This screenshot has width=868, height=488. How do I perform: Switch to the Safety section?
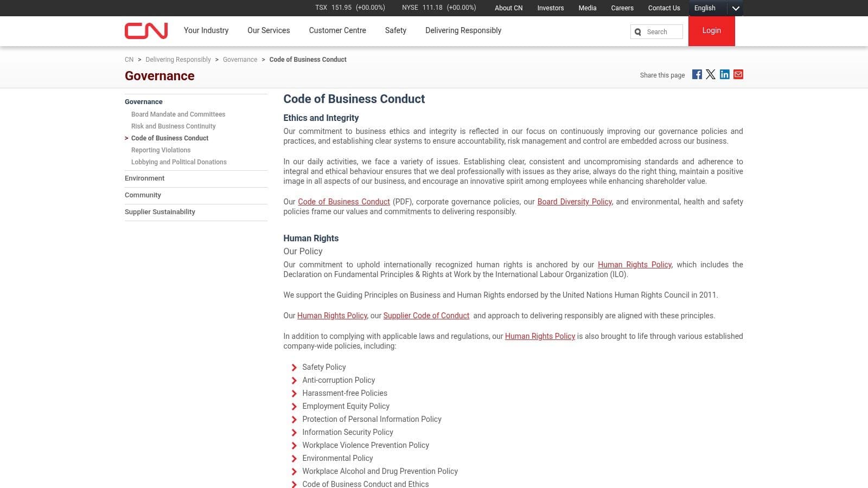point(395,30)
